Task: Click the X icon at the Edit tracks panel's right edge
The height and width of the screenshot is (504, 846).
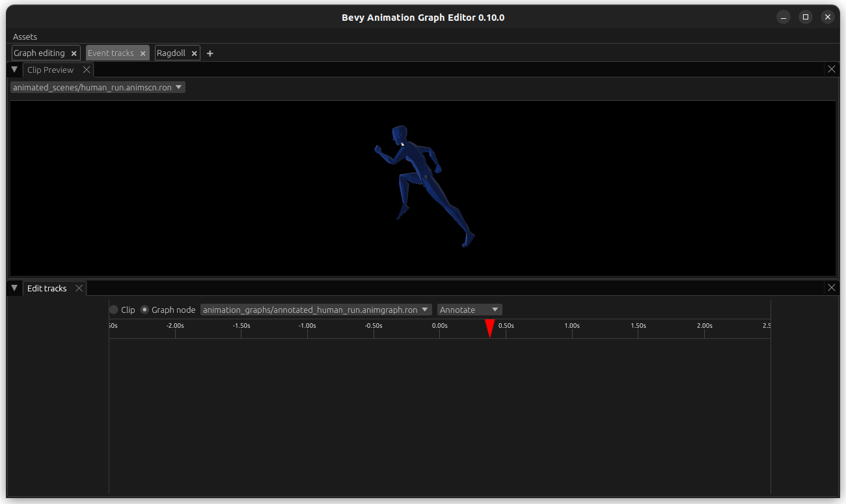Action: (831, 287)
